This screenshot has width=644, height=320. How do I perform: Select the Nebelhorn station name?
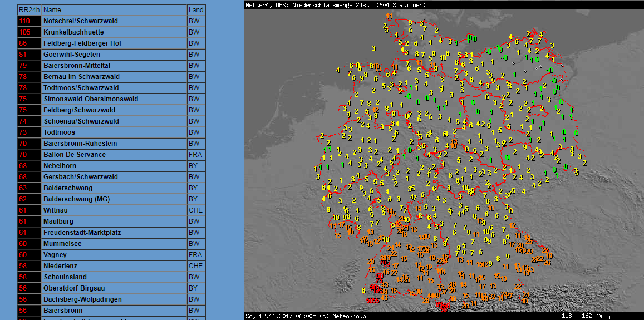pos(60,165)
